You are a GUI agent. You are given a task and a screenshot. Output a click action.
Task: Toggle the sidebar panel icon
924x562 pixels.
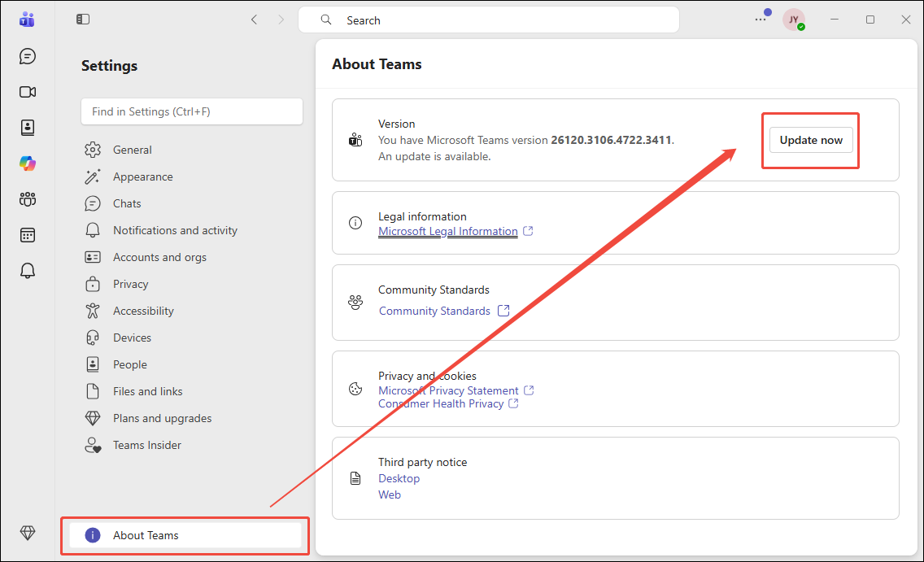click(x=82, y=20)
